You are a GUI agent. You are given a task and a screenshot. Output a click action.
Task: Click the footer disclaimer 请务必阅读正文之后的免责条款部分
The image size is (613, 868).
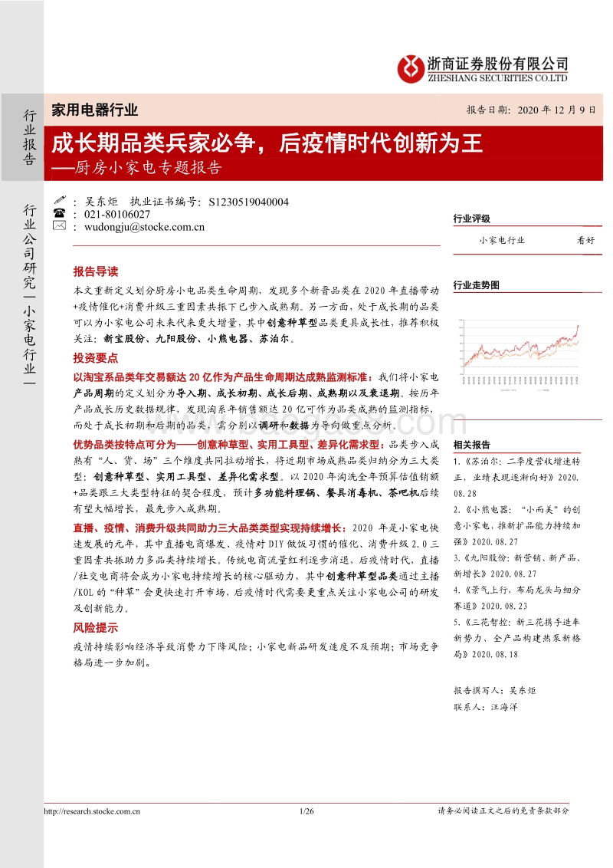(503, 811)
